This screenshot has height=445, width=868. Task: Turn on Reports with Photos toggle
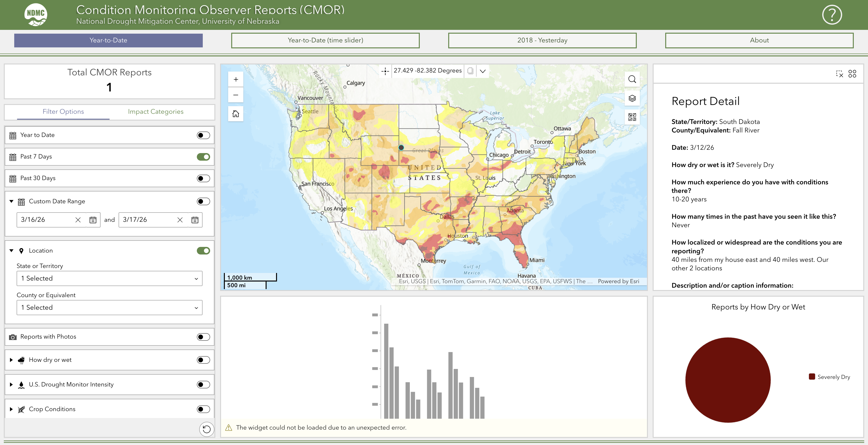203,337
